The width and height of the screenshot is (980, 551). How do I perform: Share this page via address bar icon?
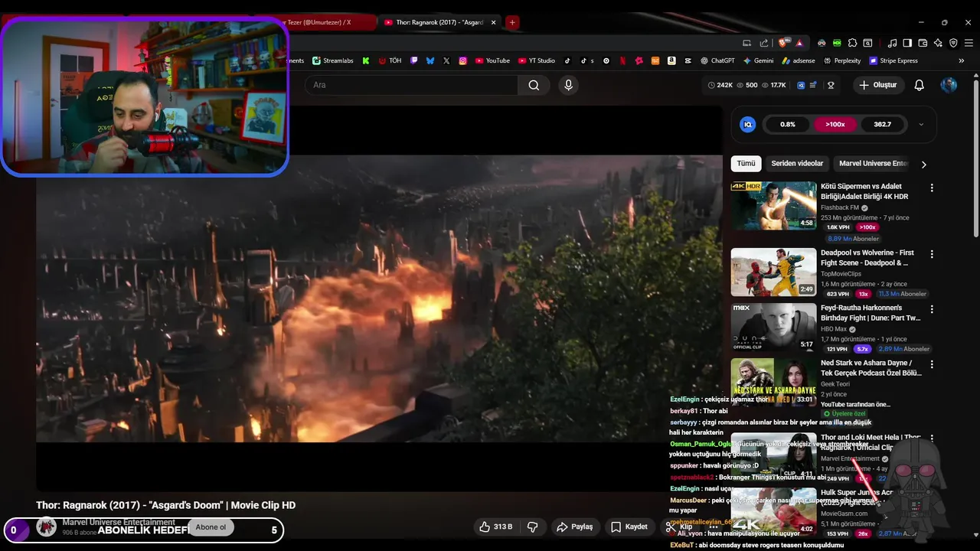764,43
